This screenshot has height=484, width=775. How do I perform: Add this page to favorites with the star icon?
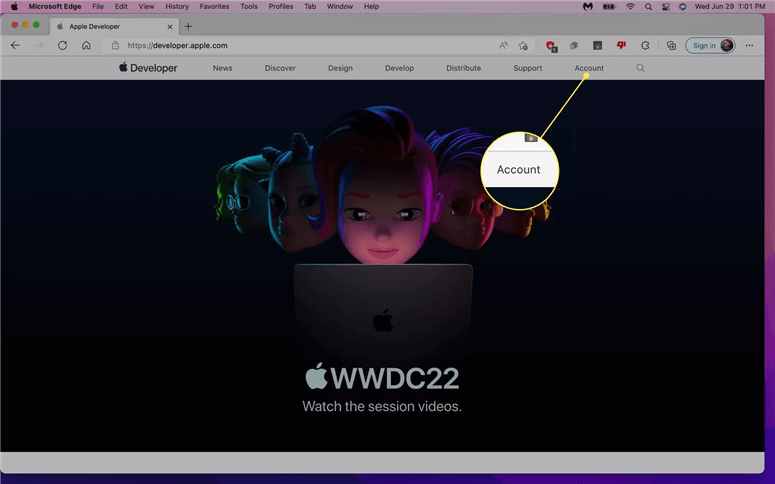point(523,45)
